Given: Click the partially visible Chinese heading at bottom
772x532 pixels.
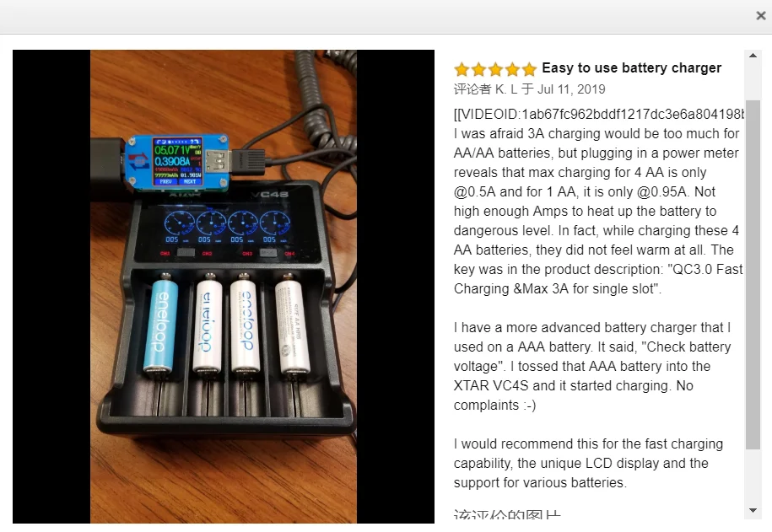Looking at the screenshot, I should pyautogui.click(x=507, y=514).
